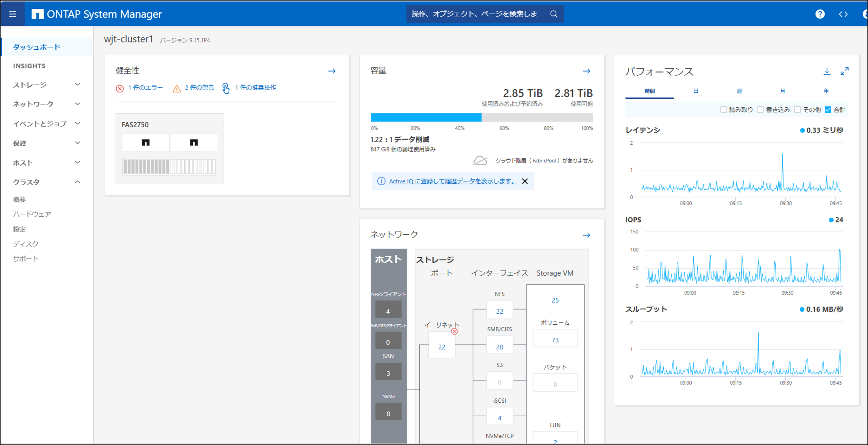The width and height of the screenshot is (868, 445).
Task: Collapse the クラスタ sidebar menu
Action: click(46, 182)
